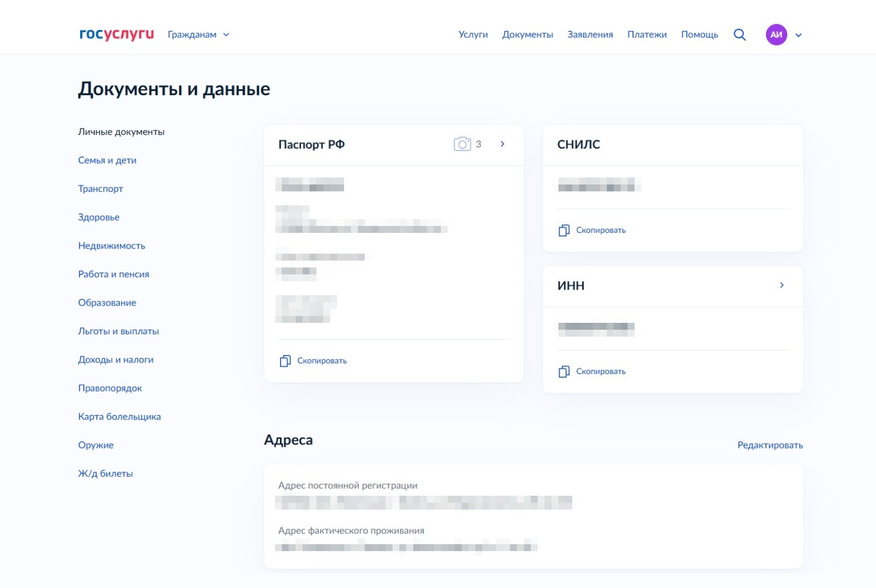Click Скопировать text in СНИЛС card
Image resolution: width=876 pixels, height=588 pixels.
point(601,230)
